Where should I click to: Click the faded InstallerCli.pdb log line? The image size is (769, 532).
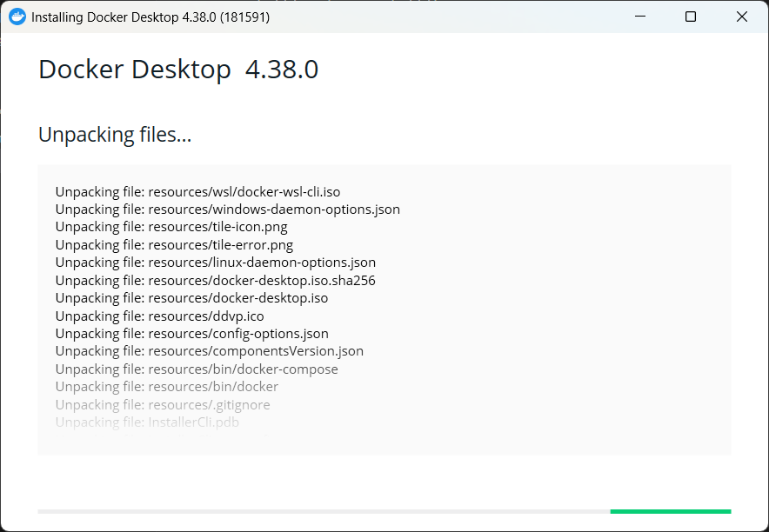[x=147, y=422]
